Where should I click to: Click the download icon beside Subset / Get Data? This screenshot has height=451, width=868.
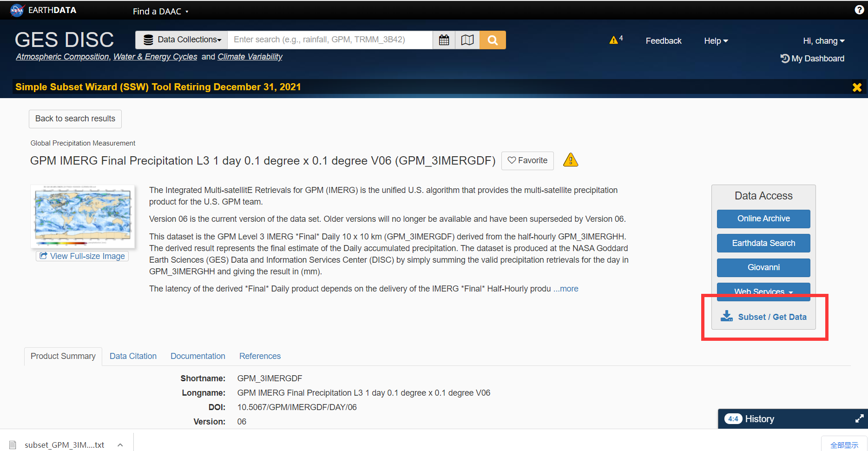point(726,316)
